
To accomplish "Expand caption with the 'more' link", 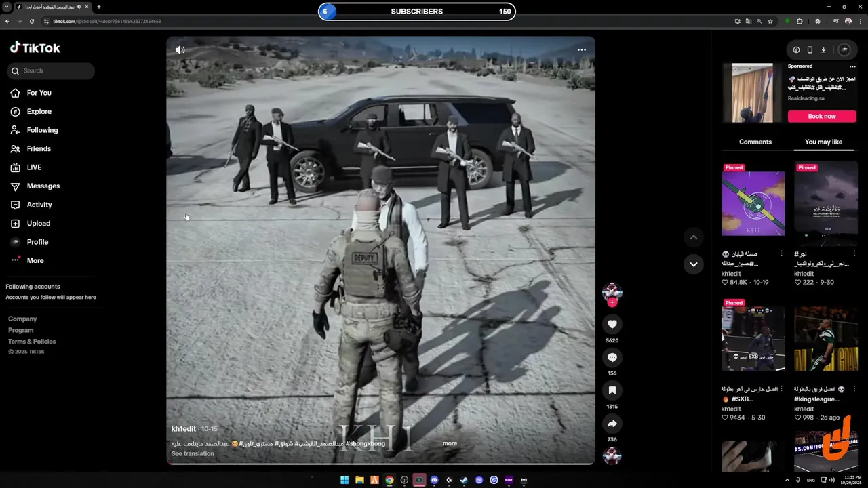I will [x=450, y=443].
